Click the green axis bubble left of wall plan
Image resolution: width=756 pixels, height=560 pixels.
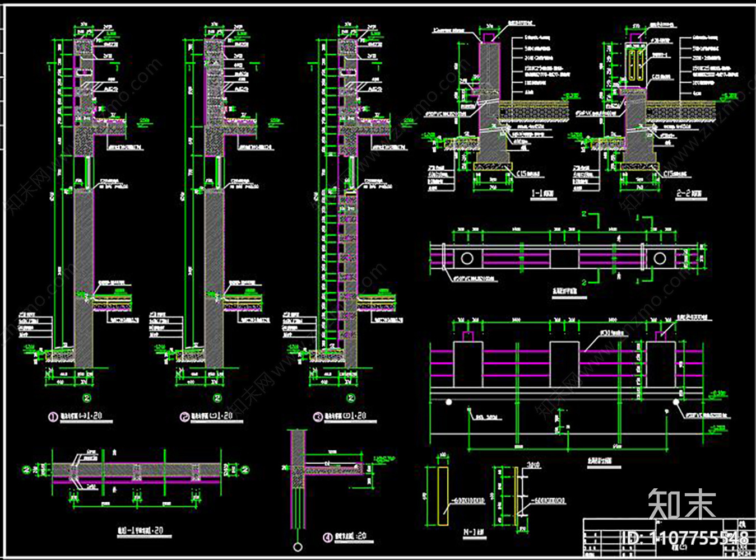pyautogui.click(x=26, y=470)
